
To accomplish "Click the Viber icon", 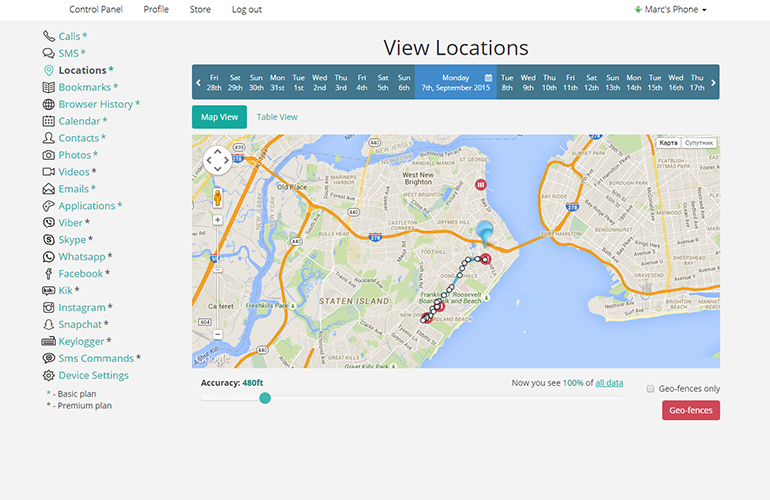I will (x=49, y=223).
